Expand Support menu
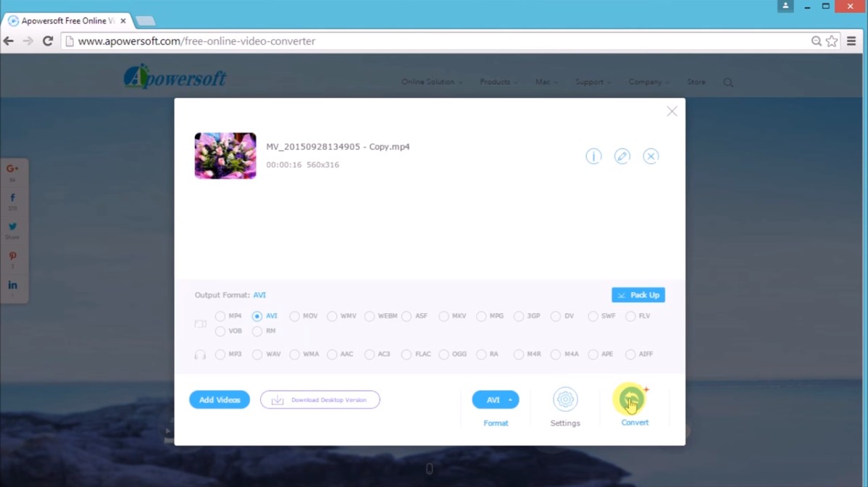Image resolution: width=868 pixels, height=487 pixels. pyautogui.click(x=593, y=82)
